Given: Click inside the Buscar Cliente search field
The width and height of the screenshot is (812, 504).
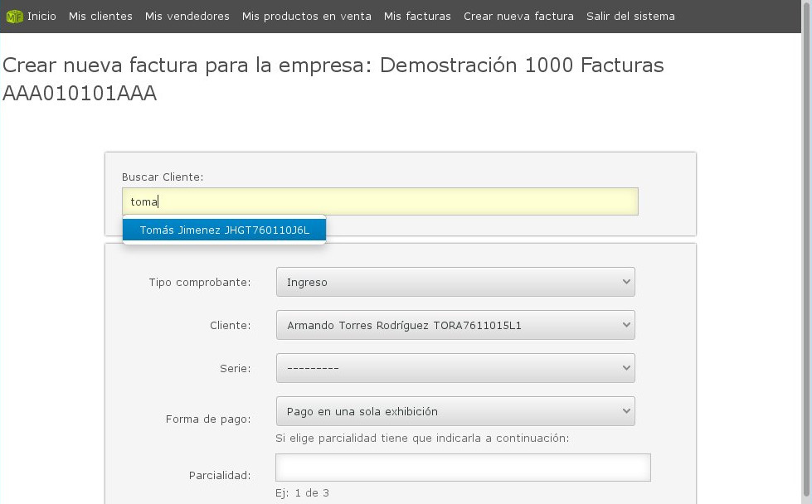Looking at the screenshot, I should [x=379, y=201].
